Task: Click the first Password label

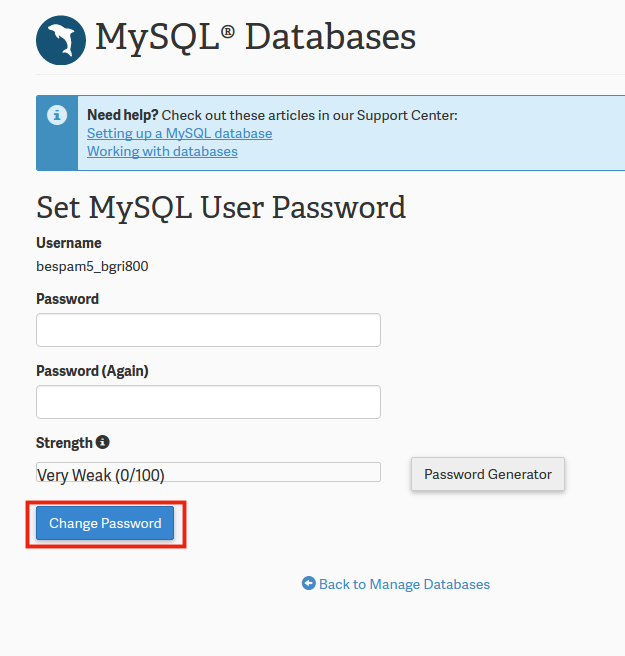Action: tap(67, 299)
